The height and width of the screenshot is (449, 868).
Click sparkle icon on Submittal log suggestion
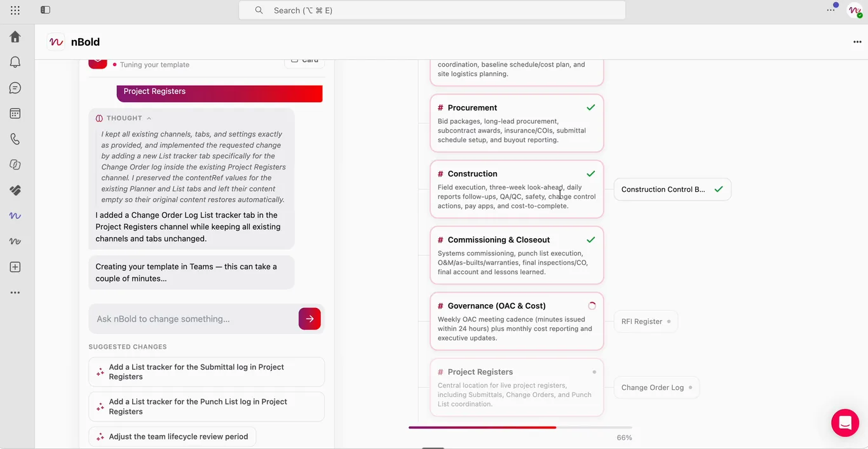tap(100, 372)
